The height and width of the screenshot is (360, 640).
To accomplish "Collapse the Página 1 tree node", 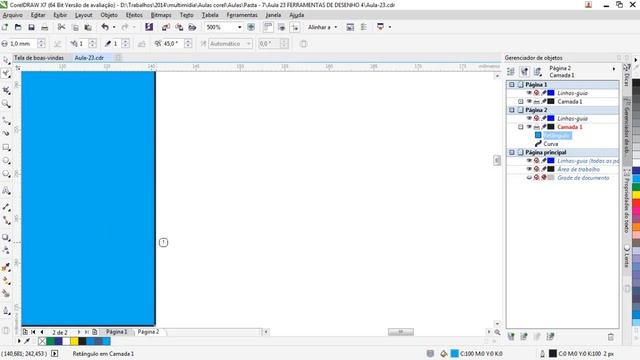I will pos(512,84).
